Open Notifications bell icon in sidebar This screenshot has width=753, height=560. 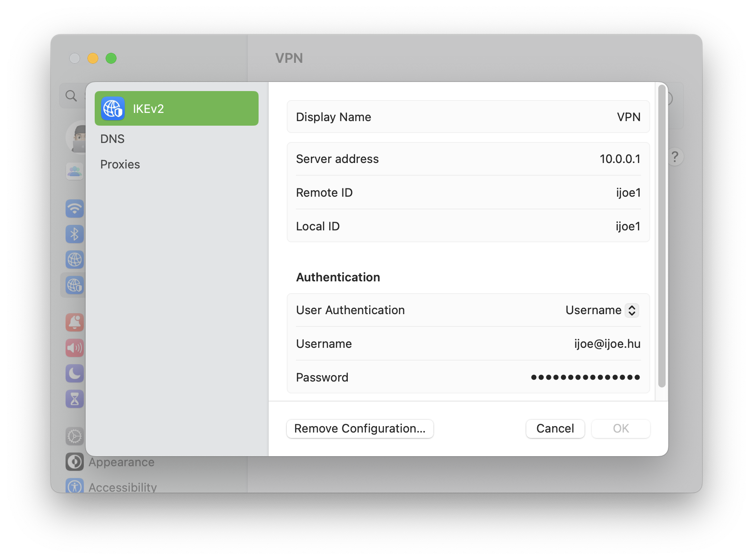(75, 322)
